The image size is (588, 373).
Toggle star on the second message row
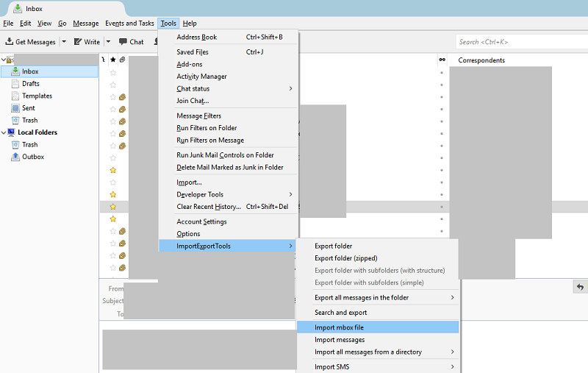click(x=113, y=85)
